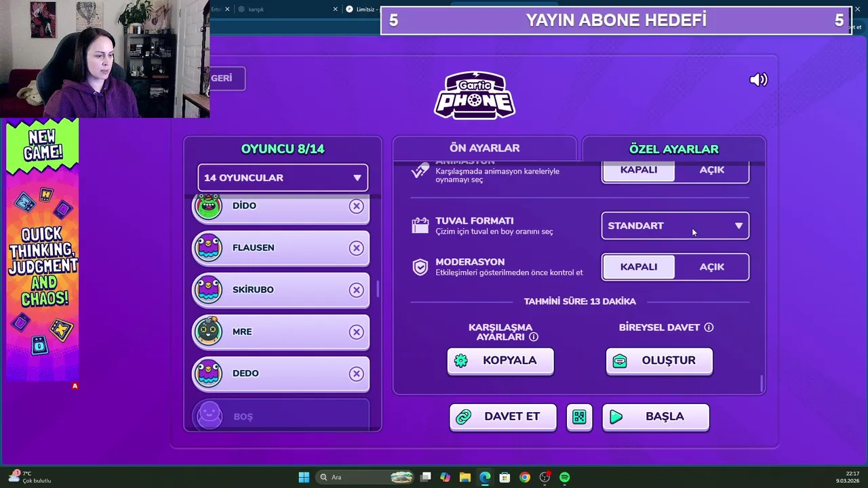Open Google Chrome from taskbar

[x=525, y=477]
